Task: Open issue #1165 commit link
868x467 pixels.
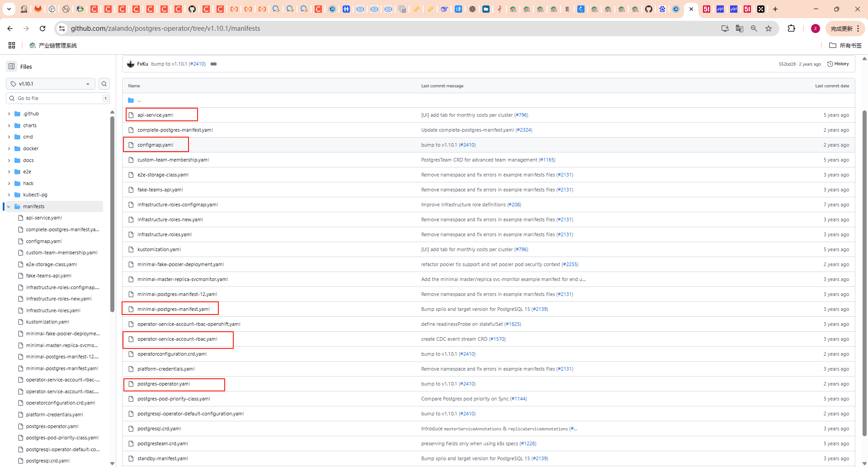Action: [547, 160]
